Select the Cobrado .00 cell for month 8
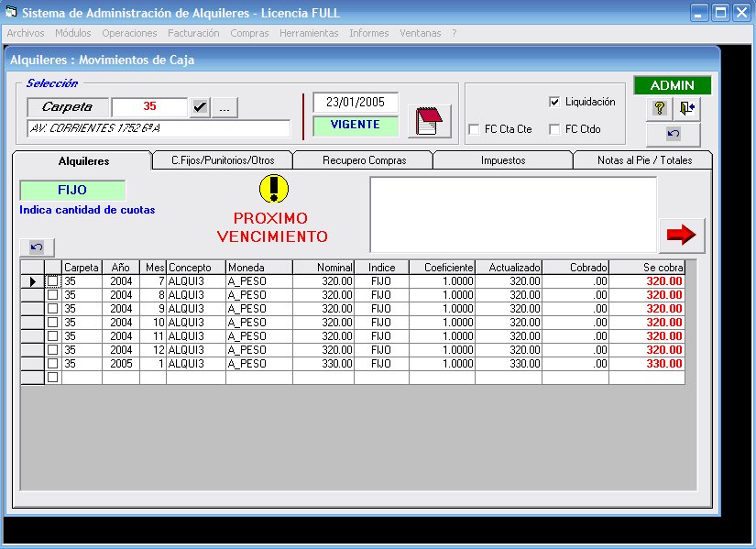Image resolution: width=756 pixels, height=549 pixels. tap(575, 295)
